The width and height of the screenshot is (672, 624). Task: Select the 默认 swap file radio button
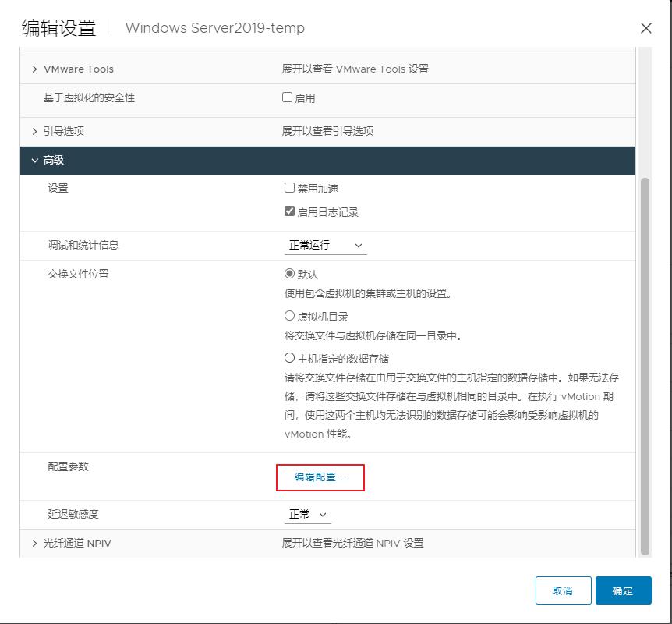(x=290, y=274)
